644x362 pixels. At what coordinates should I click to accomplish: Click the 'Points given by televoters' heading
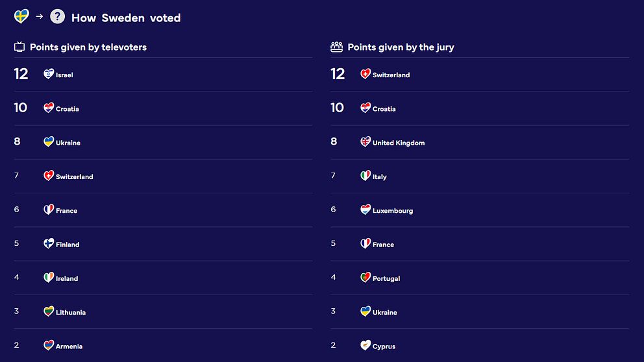pos(88,47)
